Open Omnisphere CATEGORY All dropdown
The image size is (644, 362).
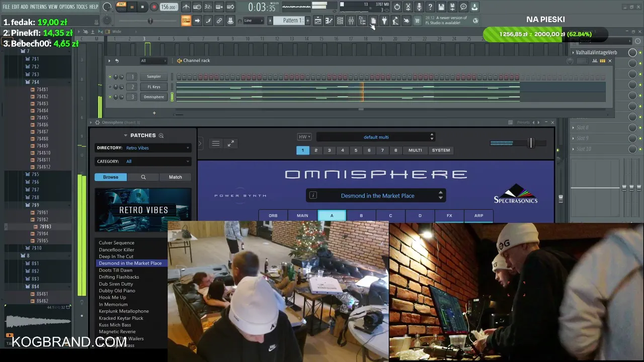(x=157, y=161)
